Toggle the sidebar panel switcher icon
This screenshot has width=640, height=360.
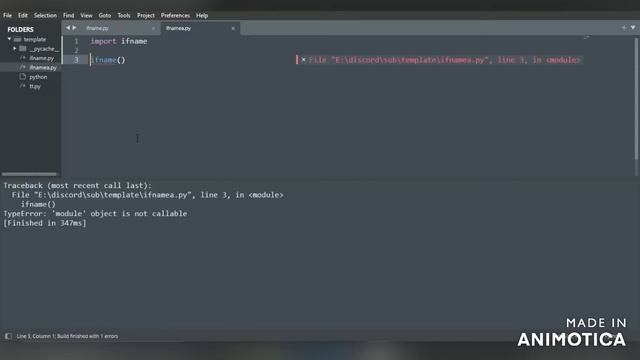pos(8,336)
